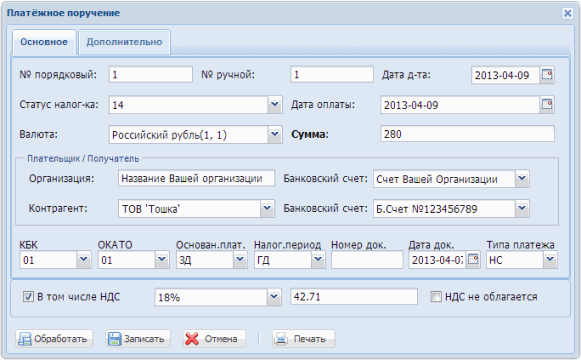Cancel with the Отмена button

click(214, 339)
